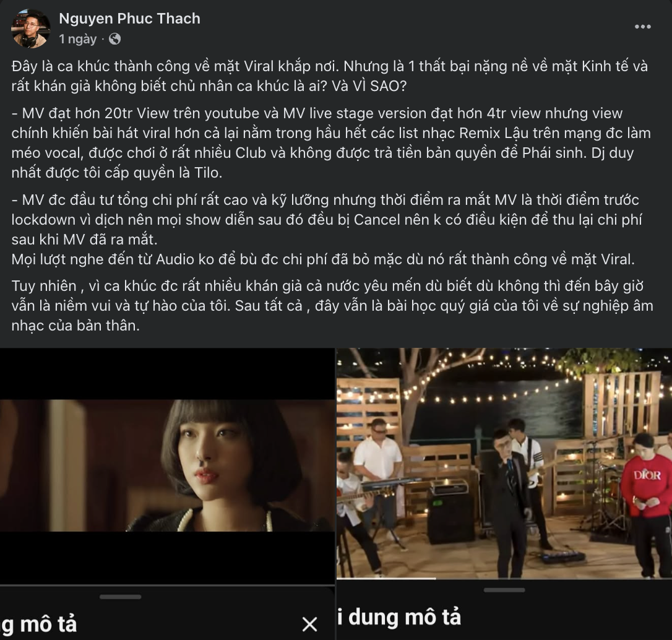
Task: Click the video progress bar under live stage photo
Action: 504,578
